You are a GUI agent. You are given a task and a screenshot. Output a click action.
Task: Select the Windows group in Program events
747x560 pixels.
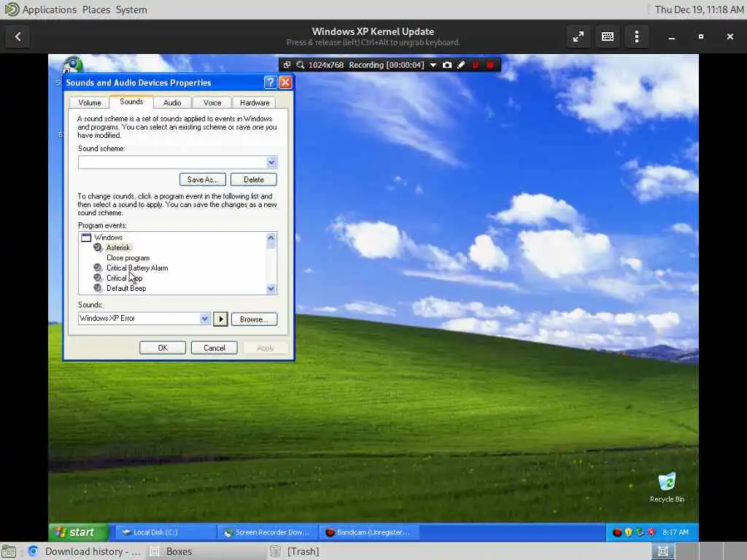tap(108, 237)
